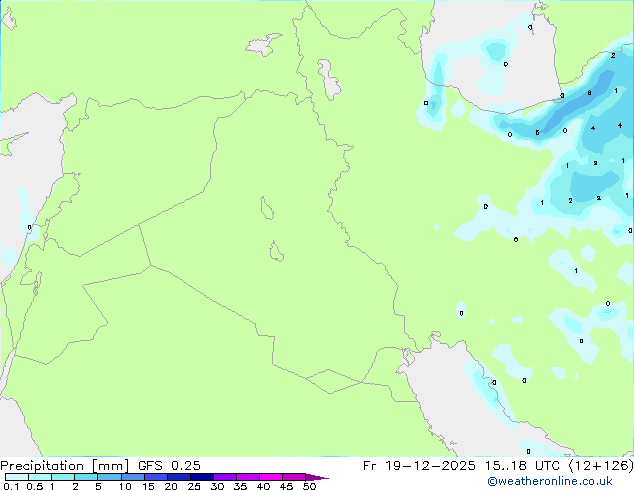Click the legend scale label '10'
Viewport: 634px width, 490px height.
tap(125, 486)
